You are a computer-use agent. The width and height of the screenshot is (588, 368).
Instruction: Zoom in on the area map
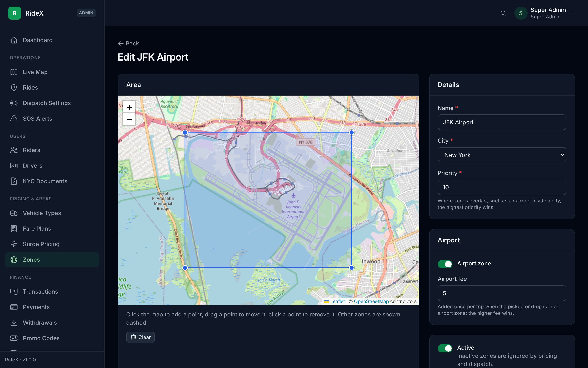(x=129, y=107)
